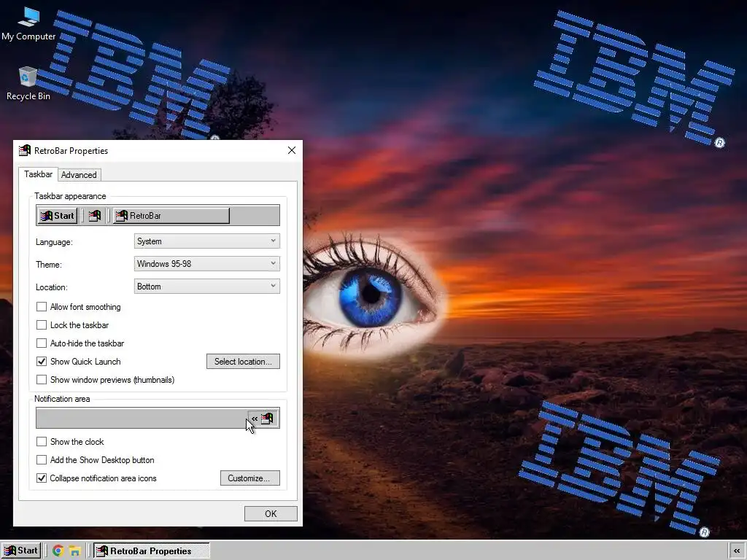Viewport: 747px width, 560px height.
Task: Click the quick launch flag icon in the preview
Action: click(x=94, y=216)
